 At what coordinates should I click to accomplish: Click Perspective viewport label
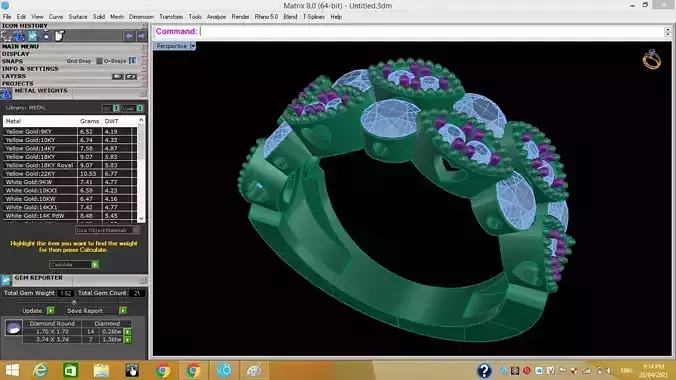[172, 46]
